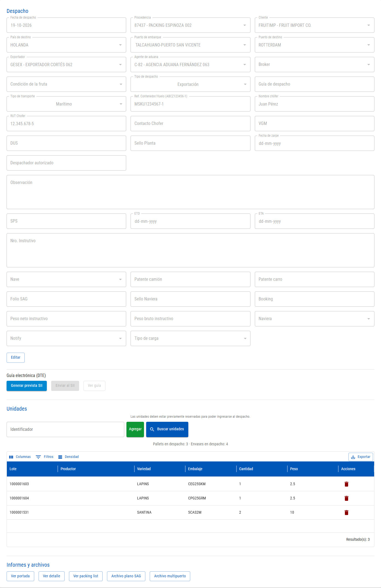Delete lot 1000001603 with trash icon
Image resolution: width=381 pixels, height=588 pixels.
[346, 484]
